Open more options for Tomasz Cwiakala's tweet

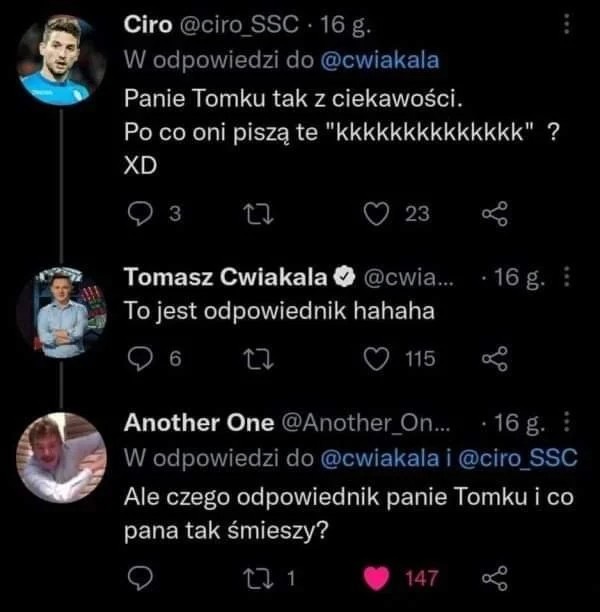[567, 277]
